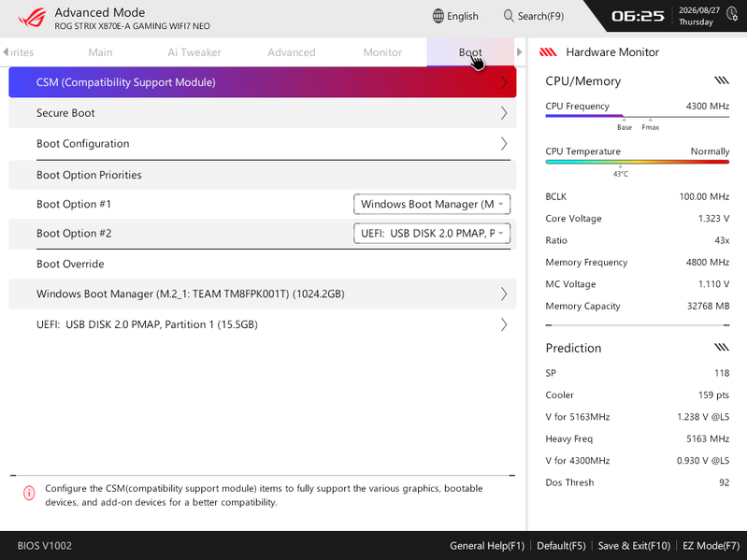Click the 2026/08/27 Thursday date
Viewport: 747px width, 560px height.
pyautogui.click(x=699, y=16)
